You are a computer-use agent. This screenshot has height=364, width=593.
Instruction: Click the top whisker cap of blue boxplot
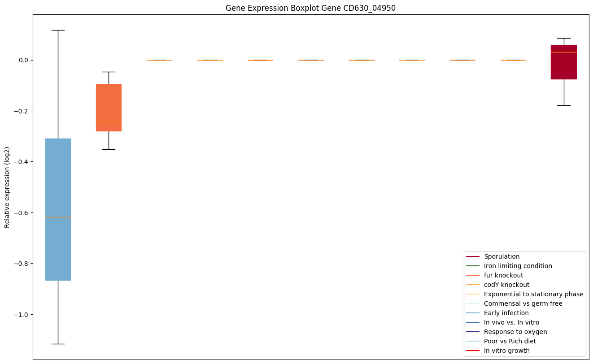click(x=58, y=30)
